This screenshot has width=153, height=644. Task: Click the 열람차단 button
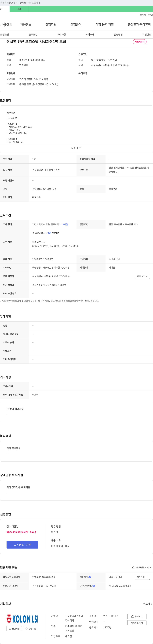31,629
